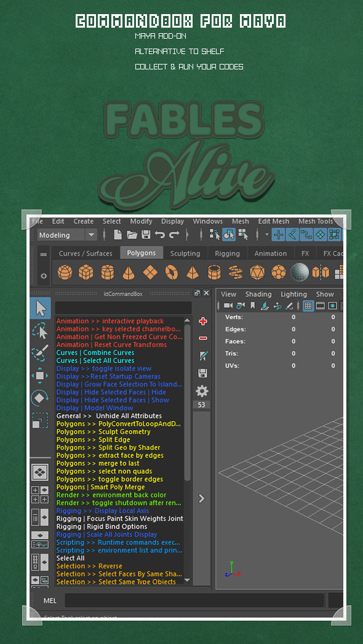Switch to the Curves / Surfaces shelf tab

coord(86,253)
